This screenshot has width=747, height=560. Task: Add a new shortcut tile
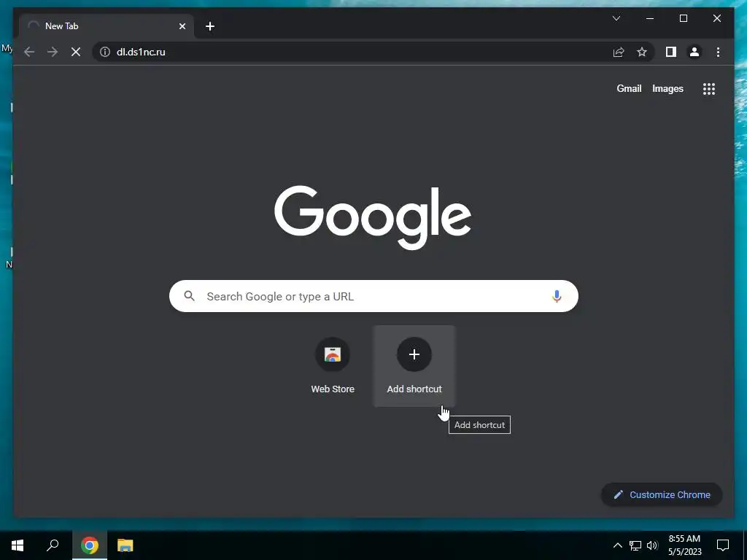[x=414, y=366]
